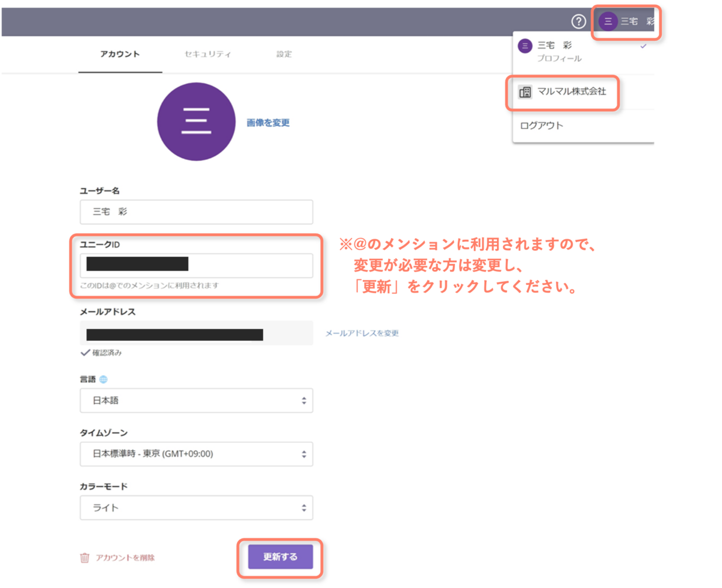Click the マルマル株式会社 building icon

click(525, 92)
